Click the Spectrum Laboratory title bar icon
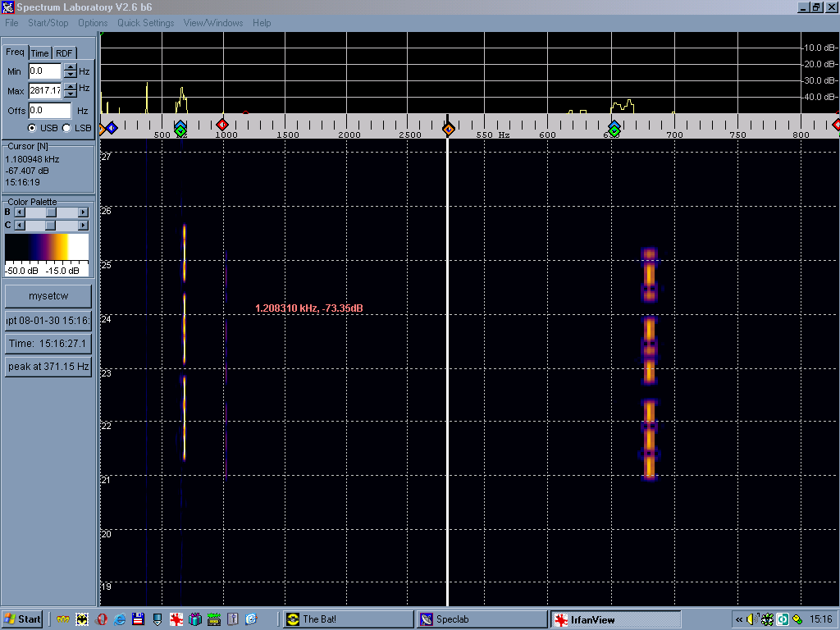Screen dimensions: 840x630 7,7
